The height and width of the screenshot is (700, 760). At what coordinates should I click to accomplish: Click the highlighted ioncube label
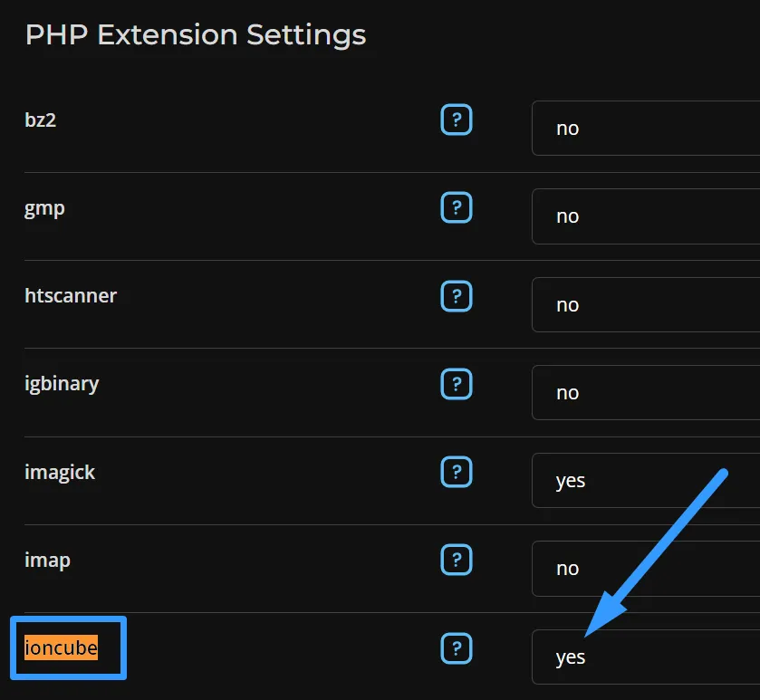click(61, 647)
